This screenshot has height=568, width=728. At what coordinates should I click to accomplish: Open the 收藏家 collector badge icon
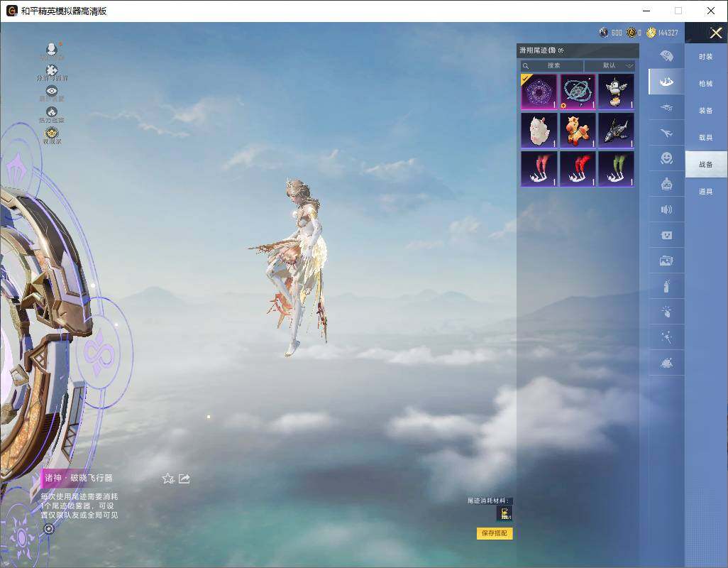click(52, 133)
